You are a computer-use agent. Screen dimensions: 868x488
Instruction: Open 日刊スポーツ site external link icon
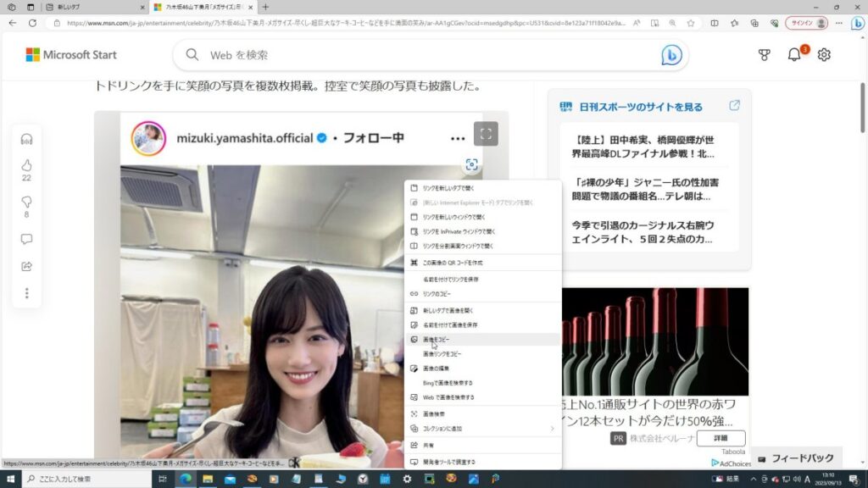tap(734, 106)
